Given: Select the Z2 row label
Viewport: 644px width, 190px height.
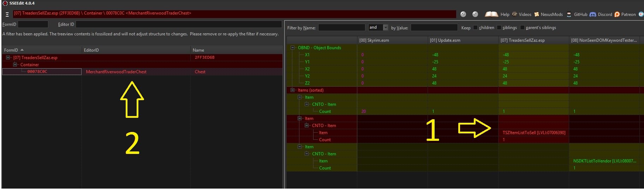Looking at the screenshot, I should click(x=307, y=83).
